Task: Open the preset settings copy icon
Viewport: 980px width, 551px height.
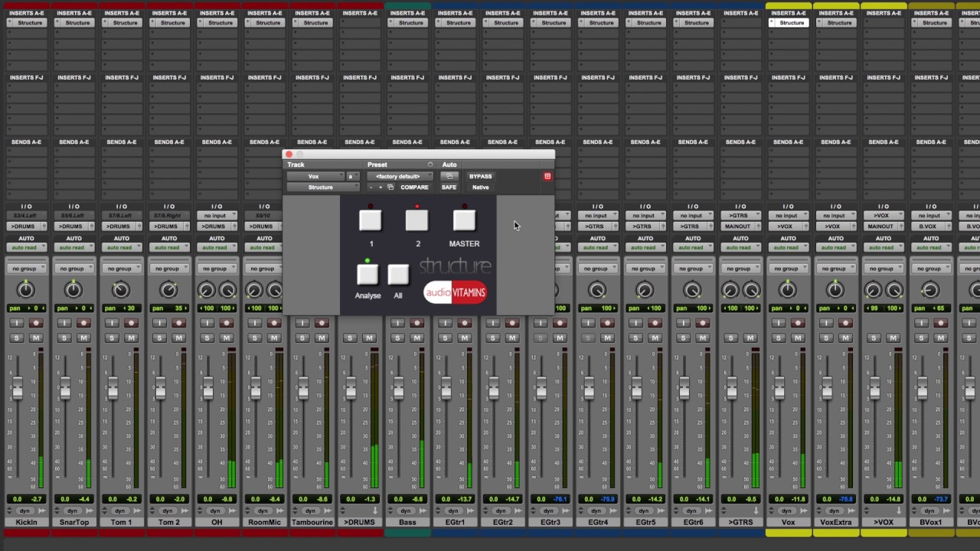Action: pos(390,187)
